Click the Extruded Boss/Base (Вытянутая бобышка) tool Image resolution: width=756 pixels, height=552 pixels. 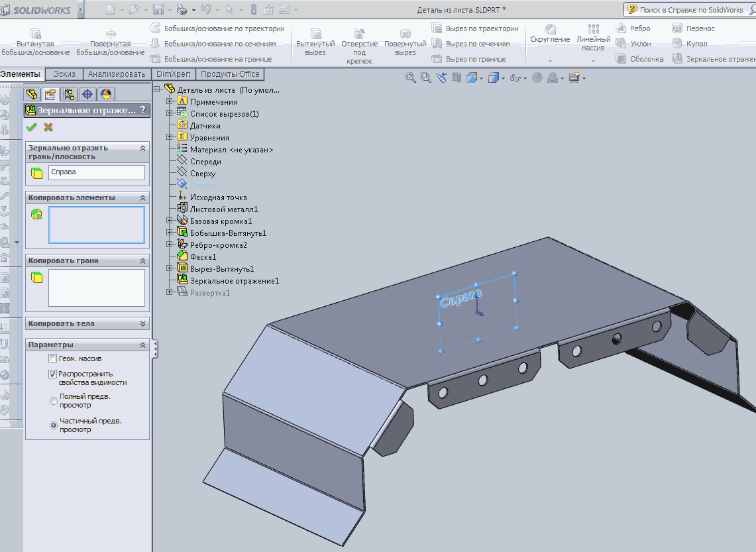(35, 42)
